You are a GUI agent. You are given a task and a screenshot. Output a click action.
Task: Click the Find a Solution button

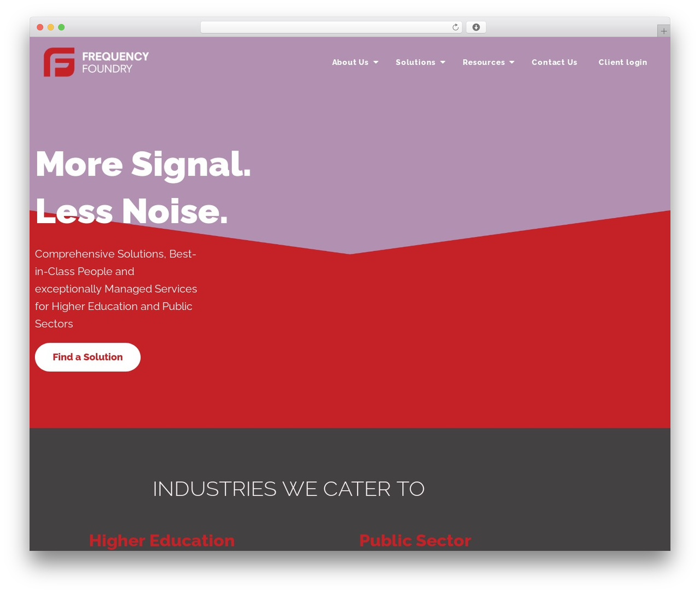87,357
